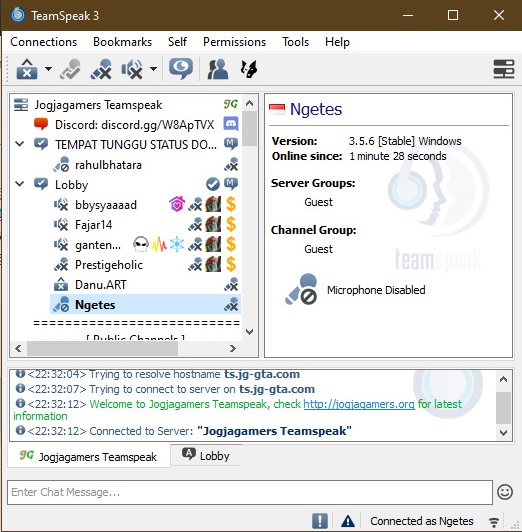Open the Tools menu
522x532 pixels.
coord(295,42)
